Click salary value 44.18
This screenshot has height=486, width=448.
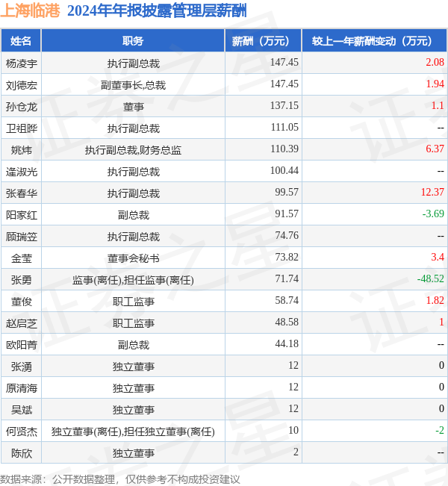coord(287,343)
